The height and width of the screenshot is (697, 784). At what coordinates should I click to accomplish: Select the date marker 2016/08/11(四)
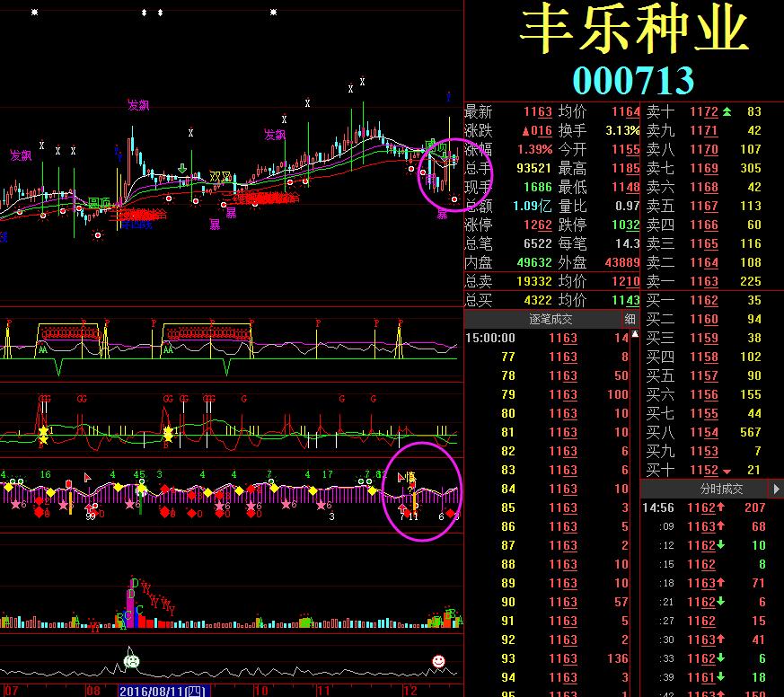(163, 691)
